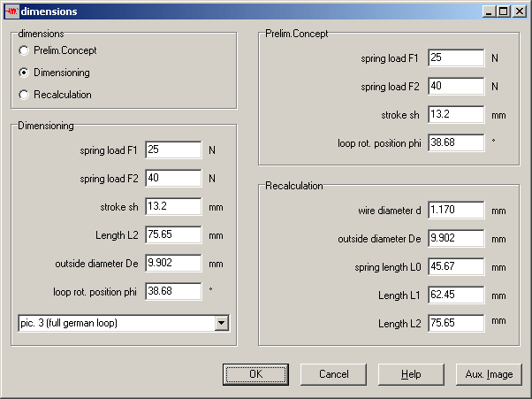Show the Aux. Image
Viewport: 532px width, 399px height.
pyautogui.click(x=489, y=374)
